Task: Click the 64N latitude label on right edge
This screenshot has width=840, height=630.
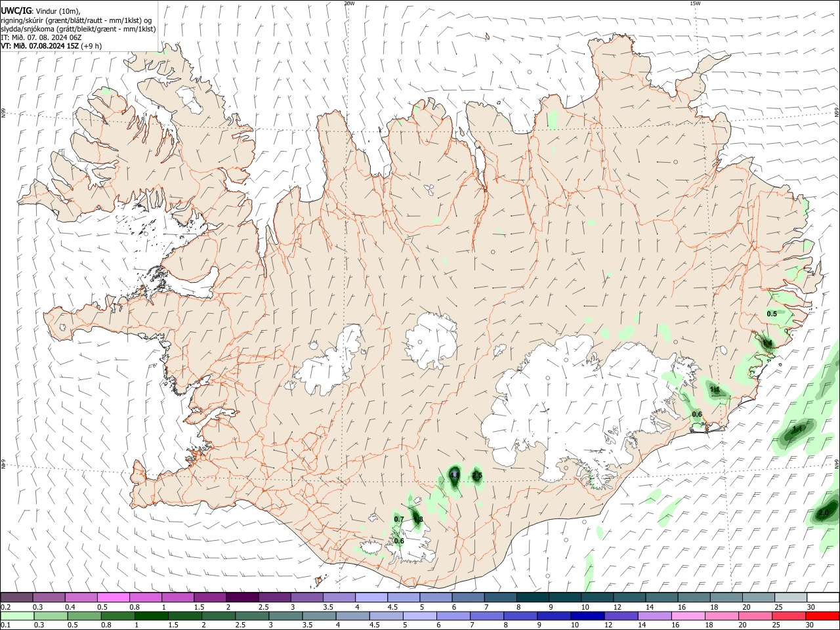Action: click(837, 463)
